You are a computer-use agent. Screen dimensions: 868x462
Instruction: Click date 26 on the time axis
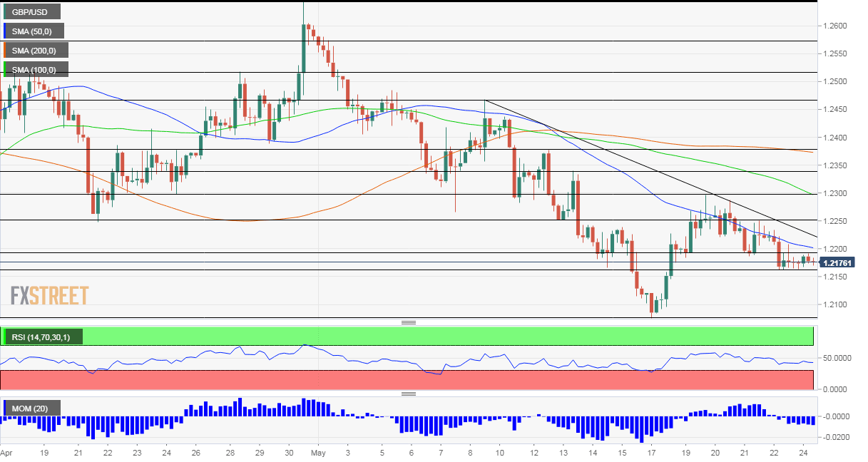(x=195, y=453)
